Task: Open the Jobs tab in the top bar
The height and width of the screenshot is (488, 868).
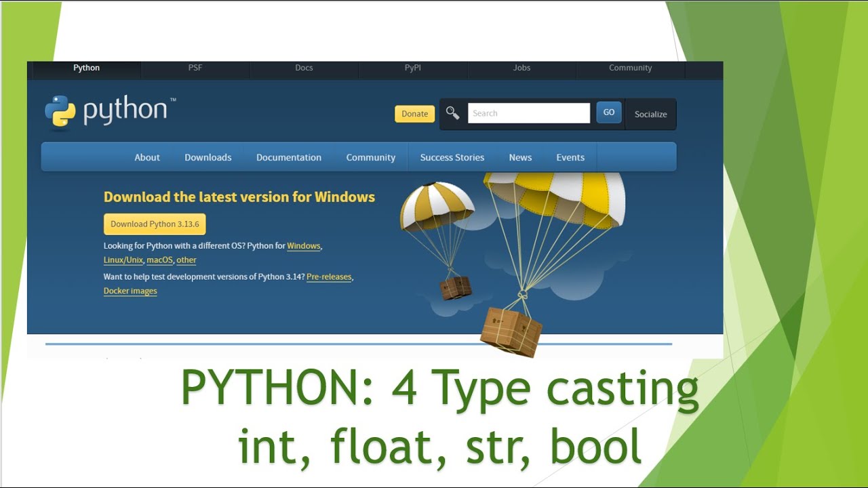Action: [522, 68]
